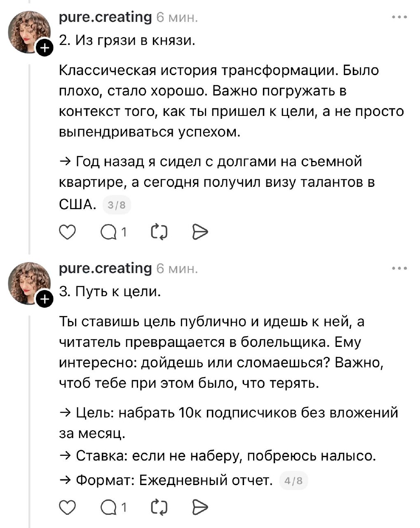This screenshot has width=420, height=528.
Task: Share the first post via arrow icon
Action: pos(200,232)
